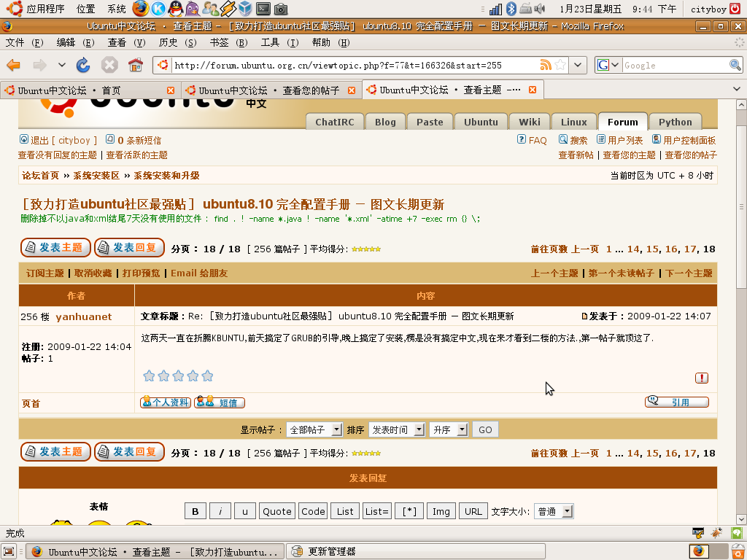Launch Firefox from the top panel
Screen dimensions: 747x560
140,9
